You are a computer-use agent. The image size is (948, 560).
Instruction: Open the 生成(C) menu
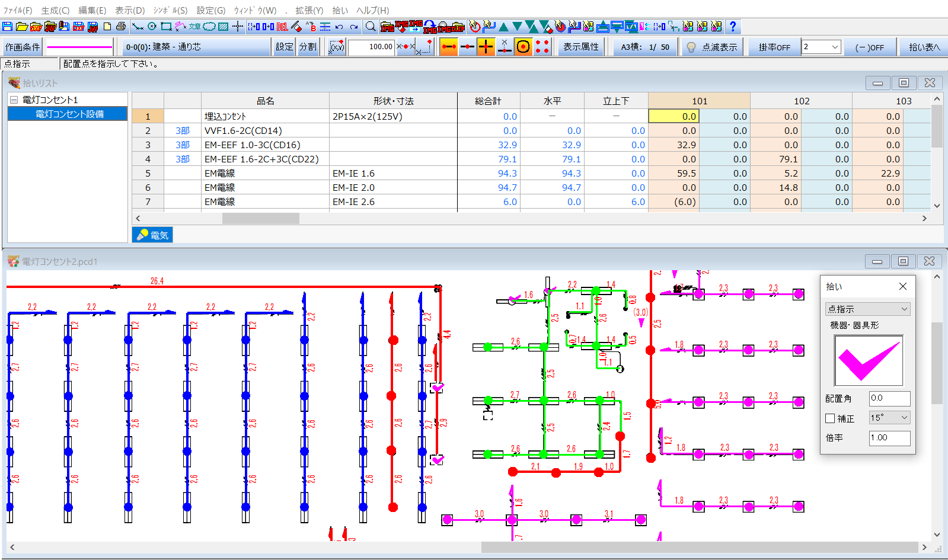click(55, 10)
